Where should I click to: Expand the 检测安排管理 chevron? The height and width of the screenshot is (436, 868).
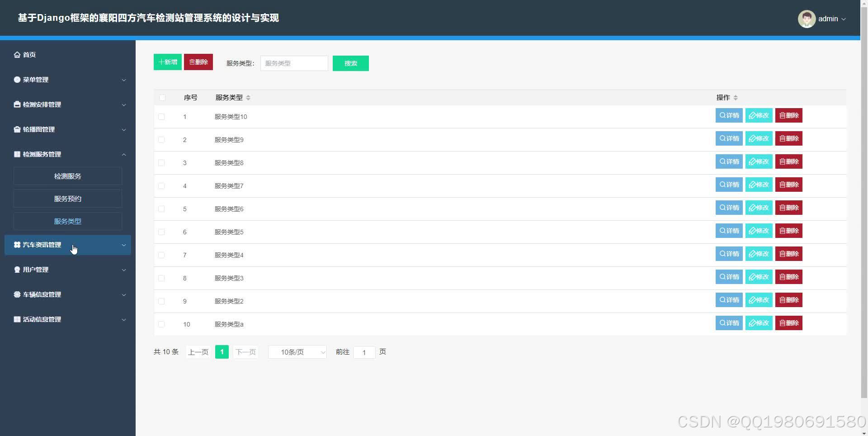click(124, 105)
